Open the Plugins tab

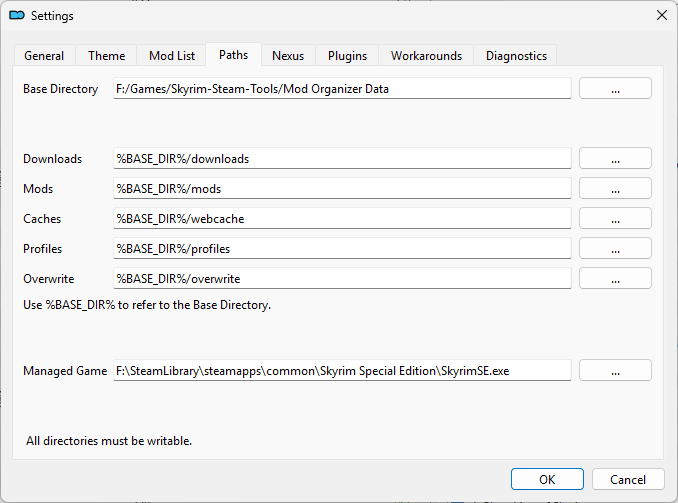[x=347, y=56]
